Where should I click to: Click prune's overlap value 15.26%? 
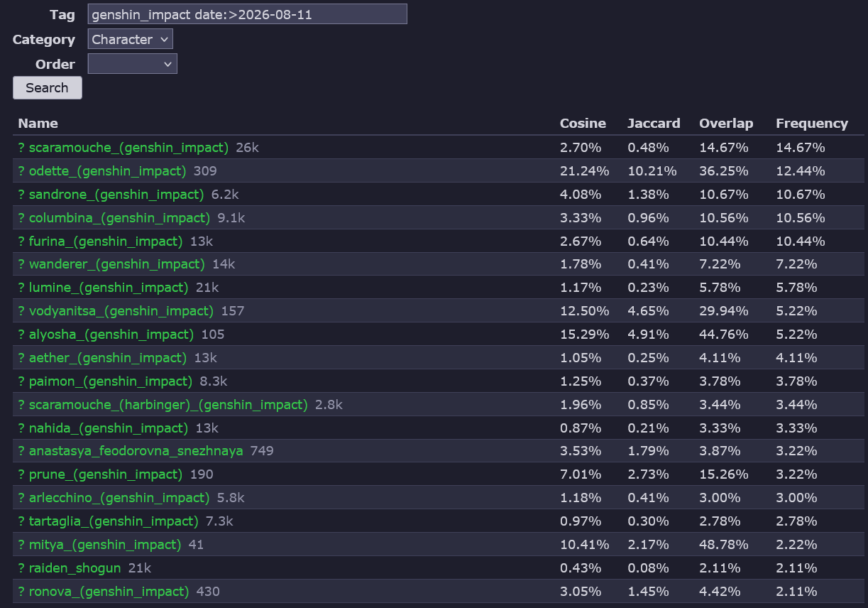click(724, 474)
